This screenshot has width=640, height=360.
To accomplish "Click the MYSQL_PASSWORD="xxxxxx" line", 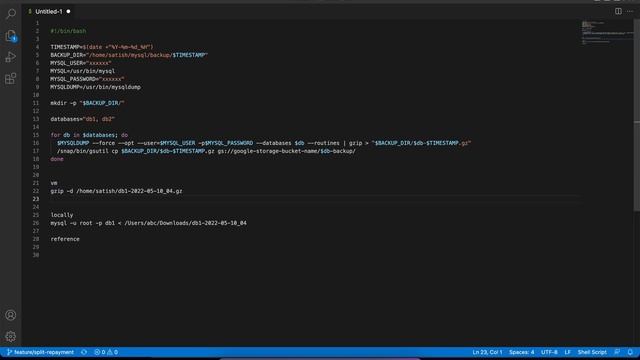I will coord(87,79).
